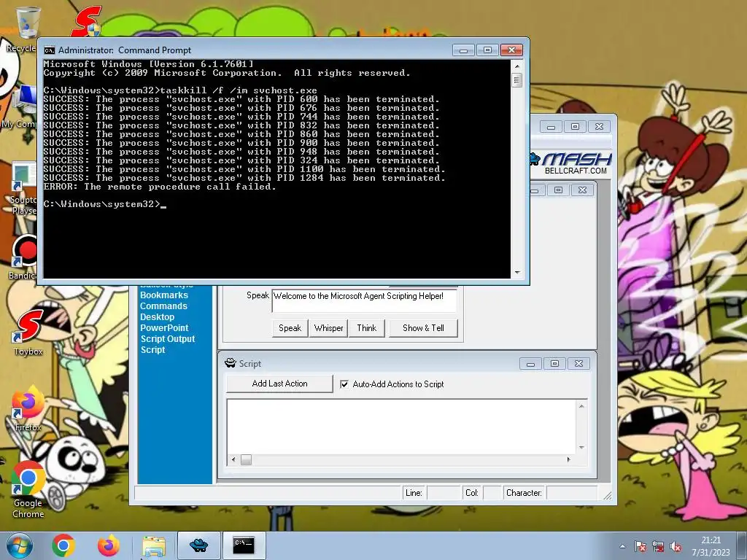Minimize the Script panel

[530, 364]
